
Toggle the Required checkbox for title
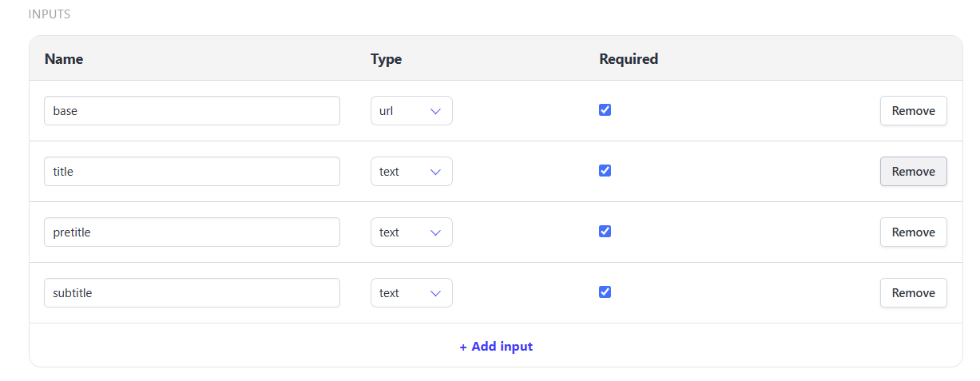click(605, 171)
